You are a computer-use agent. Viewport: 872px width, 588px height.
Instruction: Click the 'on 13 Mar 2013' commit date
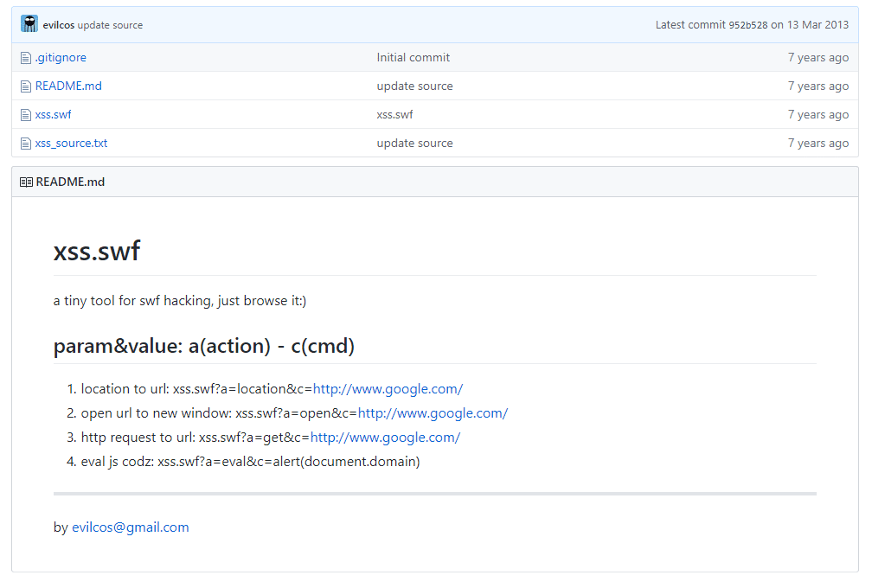[810, 25]
